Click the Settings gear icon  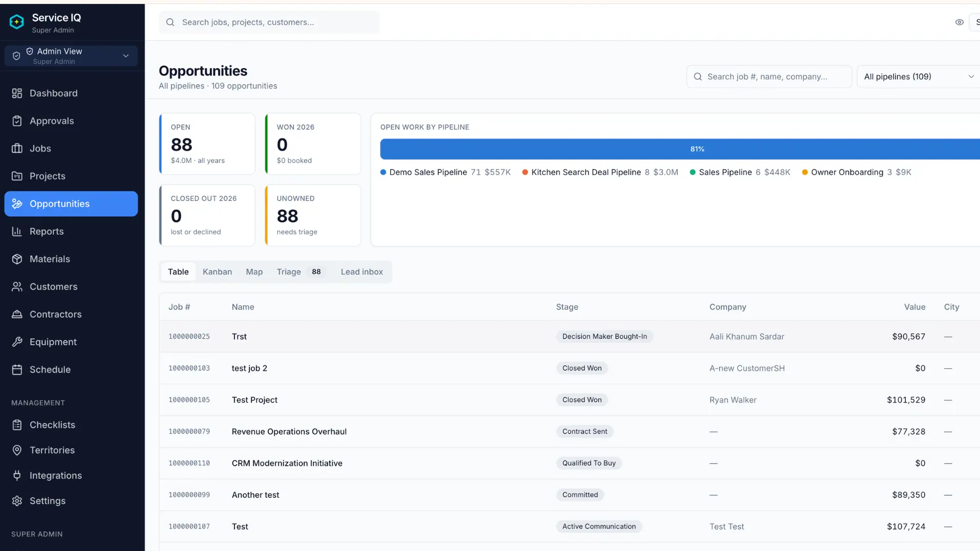pos(17,501)
